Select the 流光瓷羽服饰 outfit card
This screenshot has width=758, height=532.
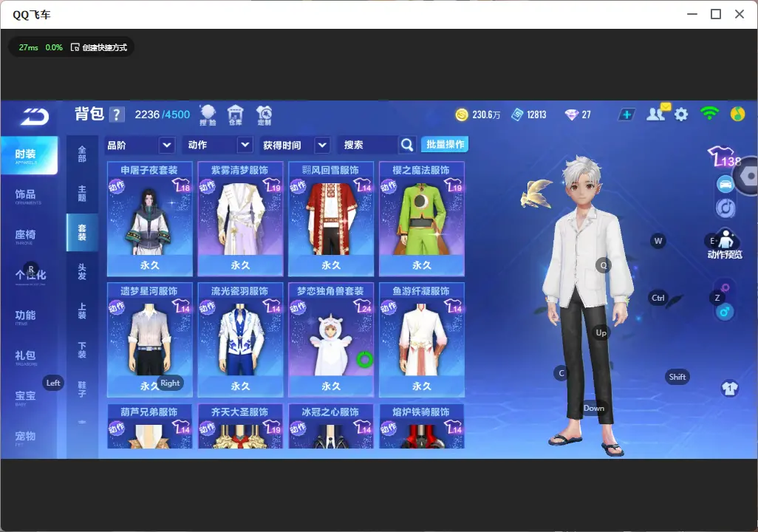click(240, 339)
